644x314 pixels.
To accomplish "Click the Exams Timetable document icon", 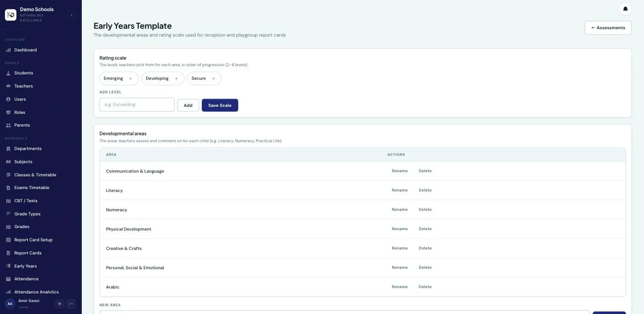I will (x=8, y=188).
